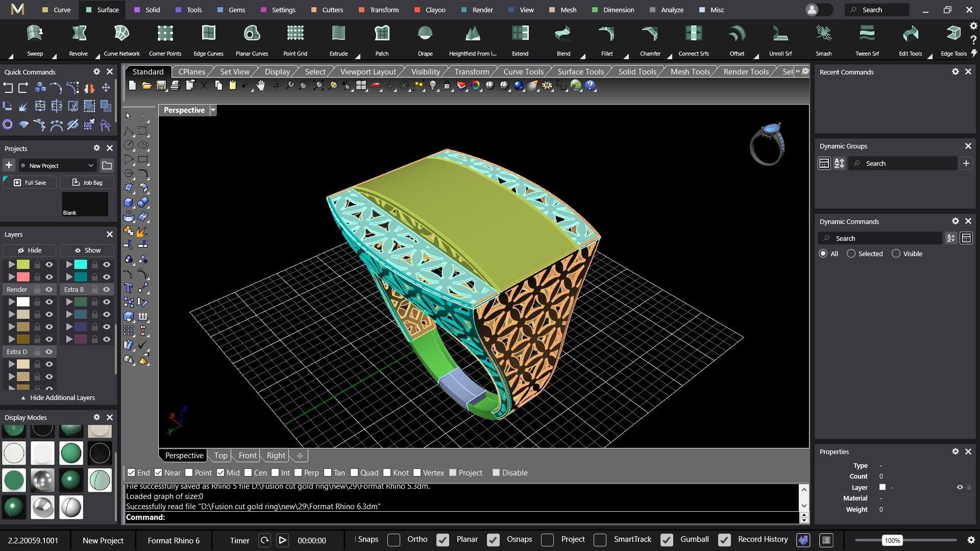Switch to the Top viewport tab

coord(220,456)
